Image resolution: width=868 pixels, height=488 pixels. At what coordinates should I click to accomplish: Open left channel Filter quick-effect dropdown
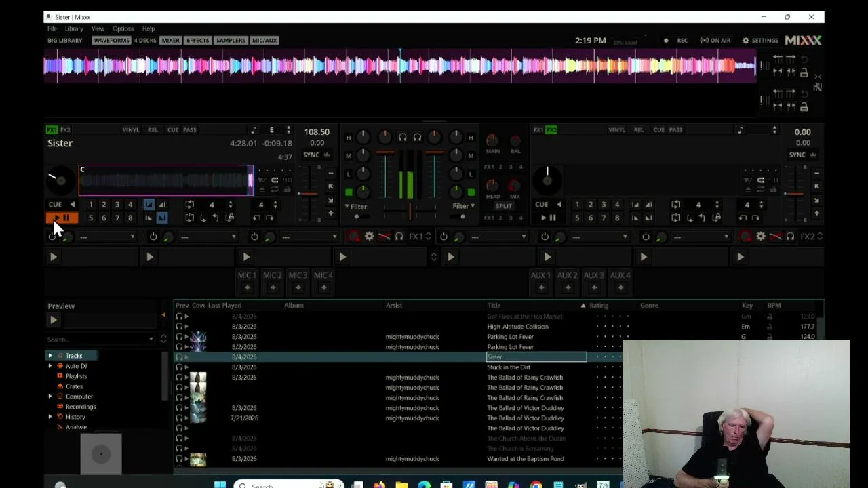(x=356, y=206)
